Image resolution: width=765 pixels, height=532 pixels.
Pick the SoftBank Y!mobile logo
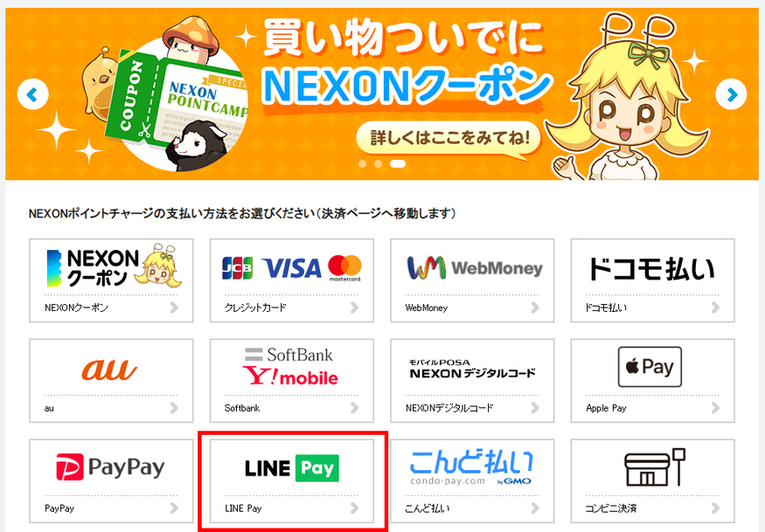point(290,366)
